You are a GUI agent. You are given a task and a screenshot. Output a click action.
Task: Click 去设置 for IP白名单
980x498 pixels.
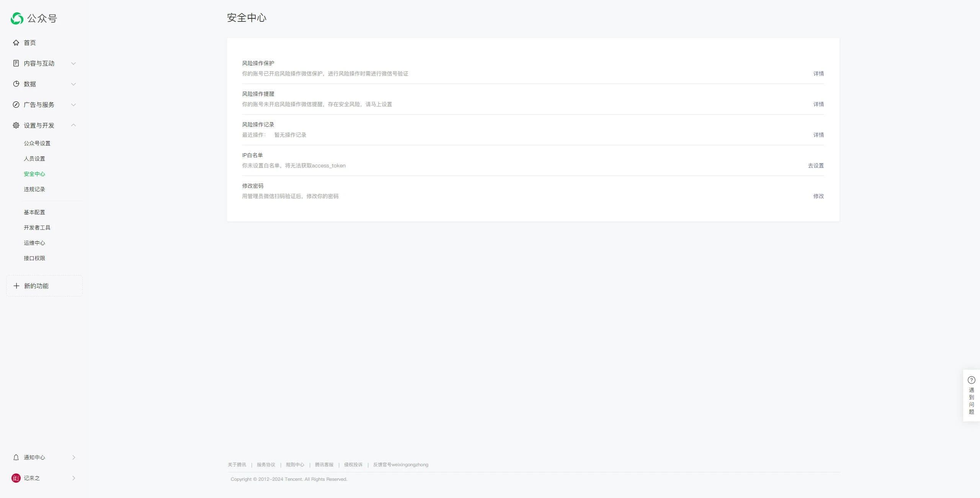[x=816, y=165]
